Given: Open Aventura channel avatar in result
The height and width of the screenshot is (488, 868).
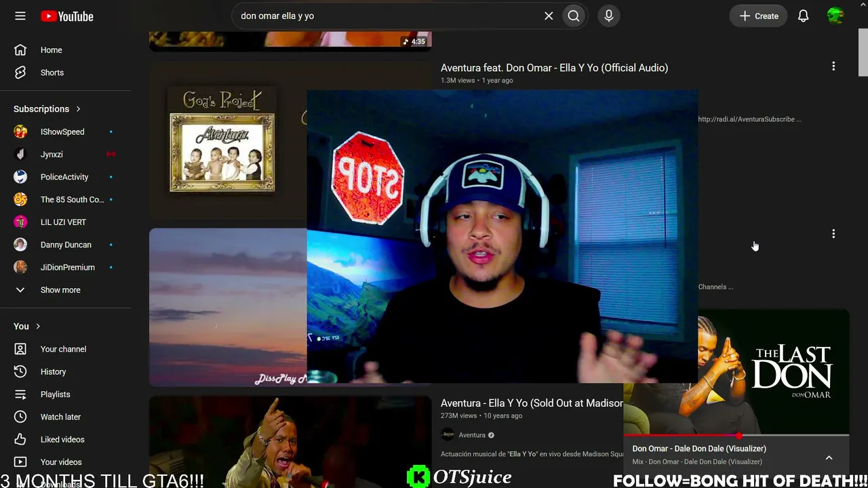Looking at the screenshot, I should [x=448, y=435].
